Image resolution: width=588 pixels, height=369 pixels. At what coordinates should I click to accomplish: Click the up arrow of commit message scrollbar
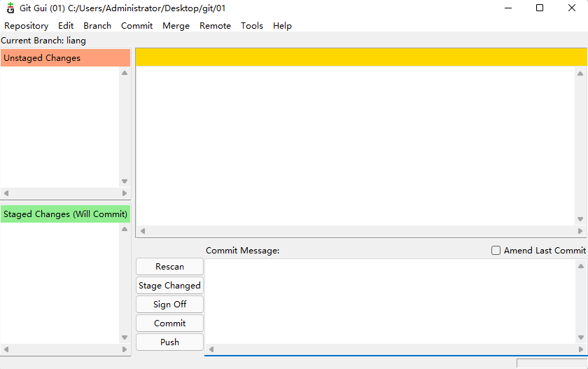click(581, 266)
